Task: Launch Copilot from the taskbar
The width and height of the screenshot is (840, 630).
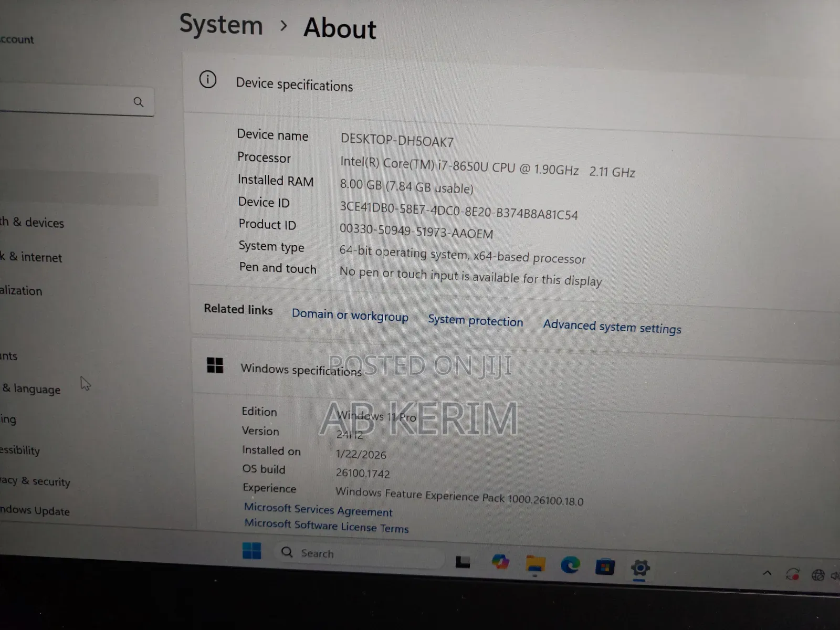Action: (x=500, y=562)
